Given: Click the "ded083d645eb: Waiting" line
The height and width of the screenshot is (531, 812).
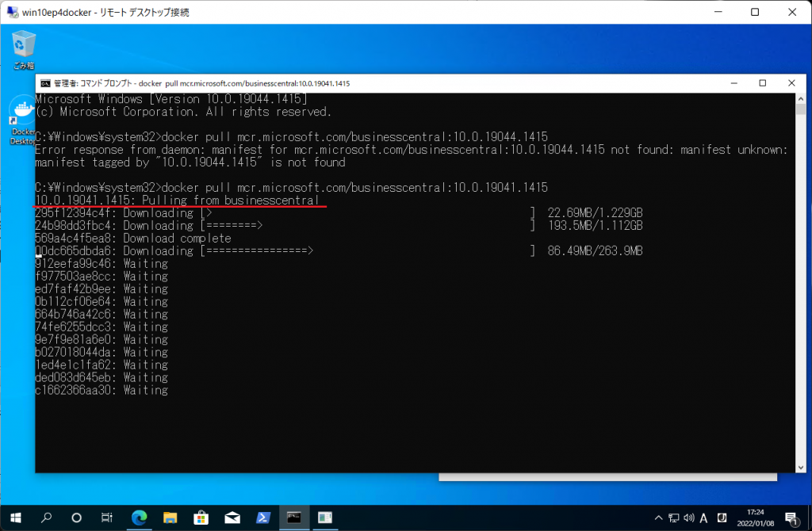Looking at the screenshot, I should [x=101, y=378].
